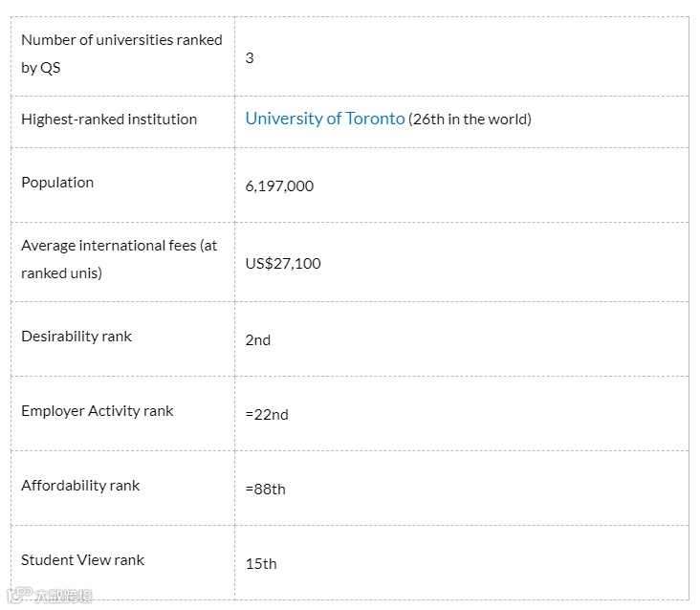Image resolution: width=700 pixels, height=610 pixels.
Task: Click the watermark text beside the logo
Action: tap(63, 596)
